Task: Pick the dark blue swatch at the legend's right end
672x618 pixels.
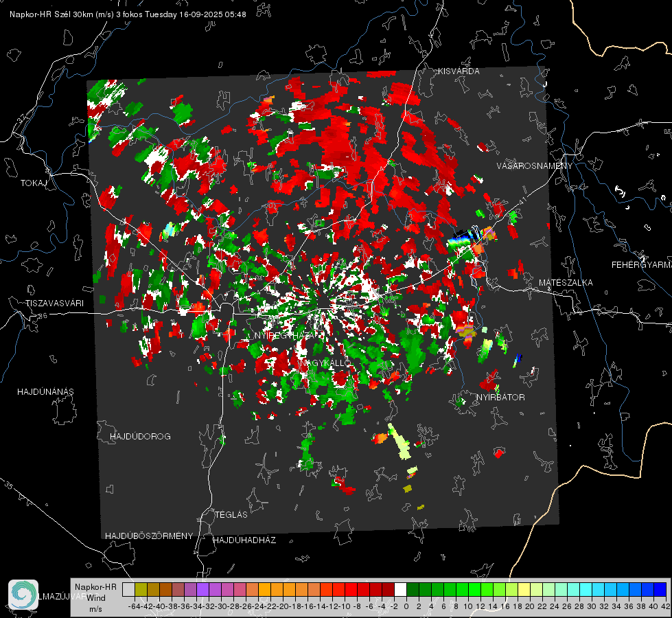Action: (x=660, y=589)
